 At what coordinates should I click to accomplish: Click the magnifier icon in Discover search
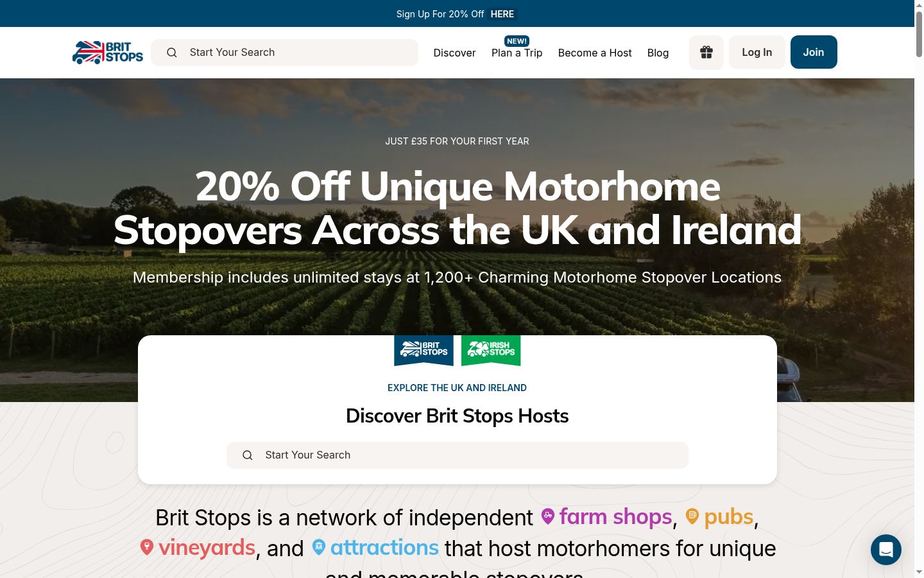(x=248, y=455)
